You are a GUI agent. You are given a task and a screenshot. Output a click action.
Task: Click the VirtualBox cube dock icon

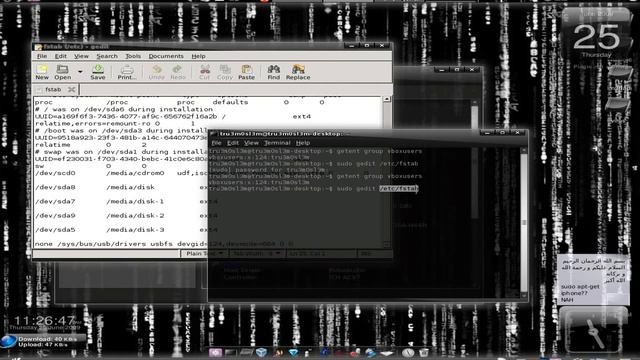(262, 352)
